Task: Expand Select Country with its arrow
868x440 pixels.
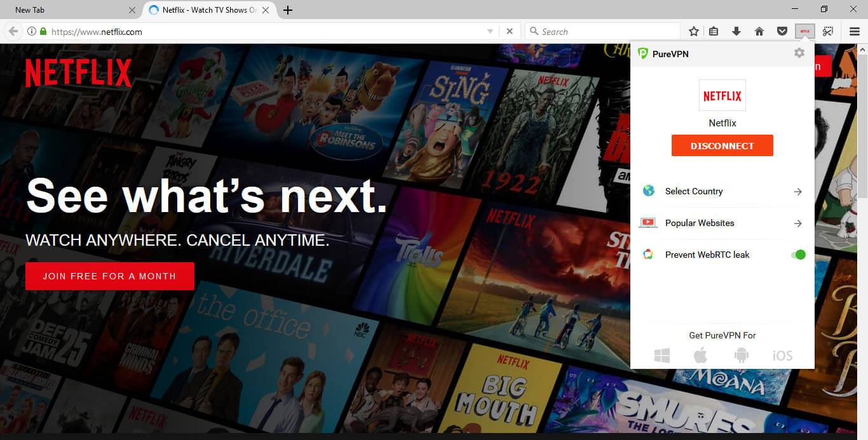Action: coord(798,192)
